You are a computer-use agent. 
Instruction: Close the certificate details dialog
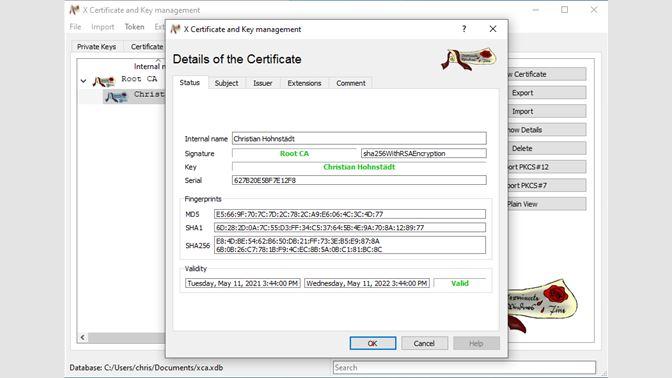click(x=493, y=29)
